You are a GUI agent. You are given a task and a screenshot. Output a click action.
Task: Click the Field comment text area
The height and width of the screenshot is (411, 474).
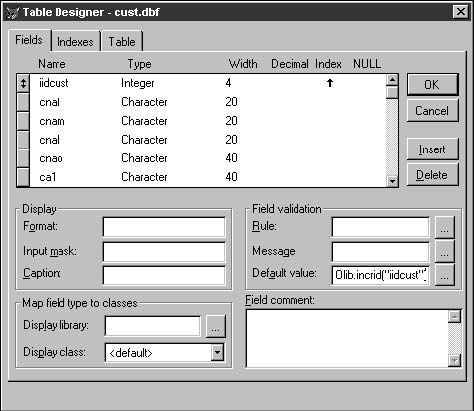pyautogui.click(x=347, y=338)
